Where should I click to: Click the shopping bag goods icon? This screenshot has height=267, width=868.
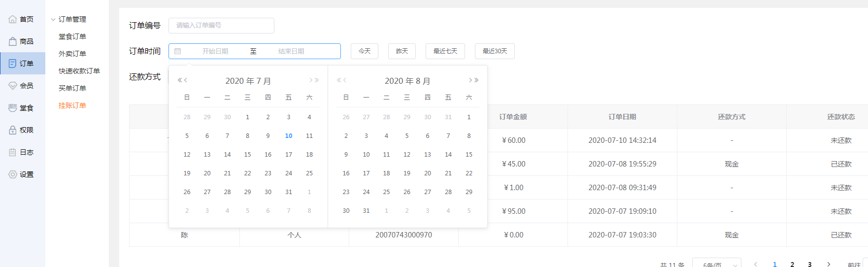click(x=13, y=41)
